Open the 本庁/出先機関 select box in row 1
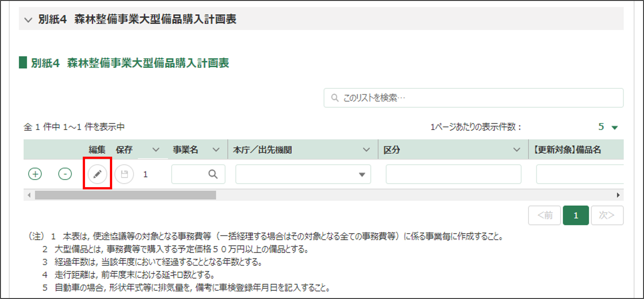 [x=303, y=174]
